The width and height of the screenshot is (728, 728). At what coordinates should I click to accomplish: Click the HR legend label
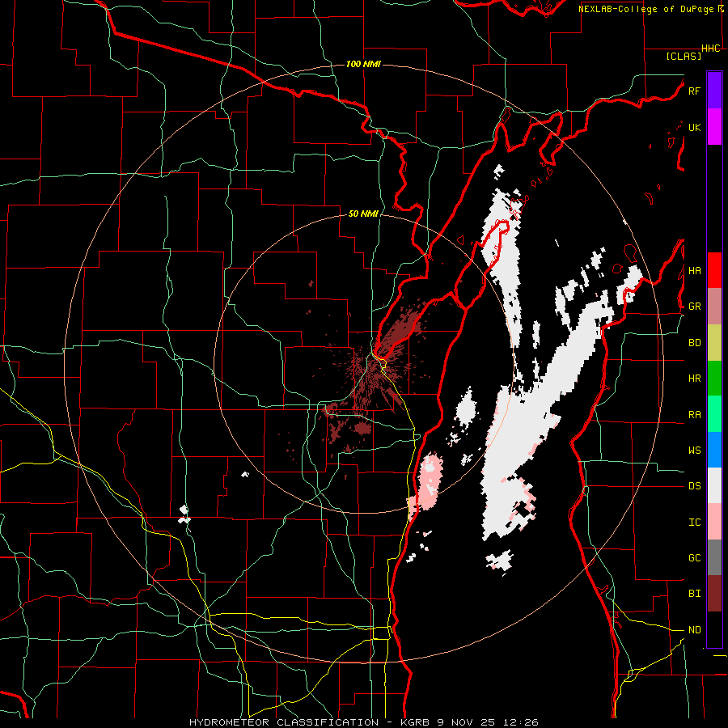point(695,379)
